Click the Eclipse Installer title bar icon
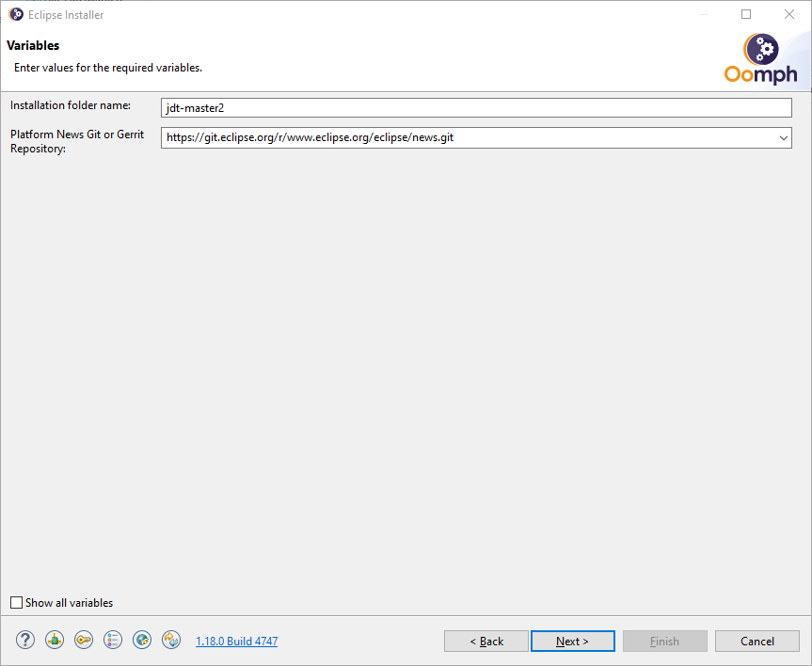The image size is (812, 666). click(x=16, y=14)
